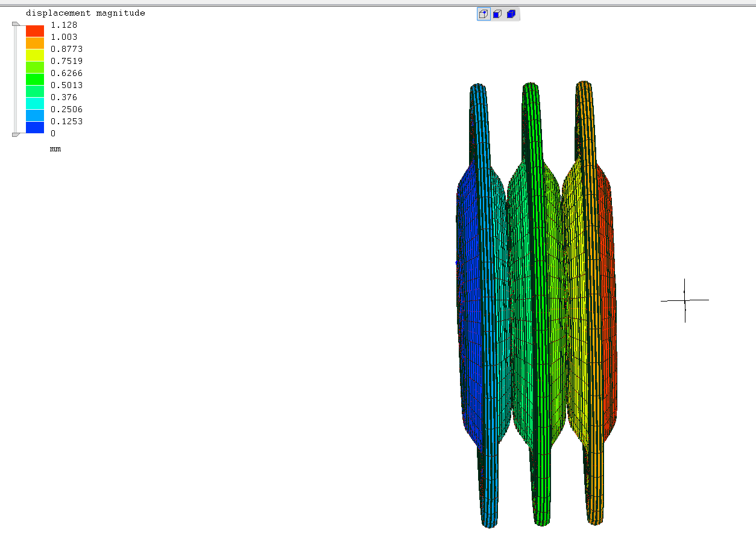
Task: Click the yellow legend color swatch
Action: tap(35, 55)
